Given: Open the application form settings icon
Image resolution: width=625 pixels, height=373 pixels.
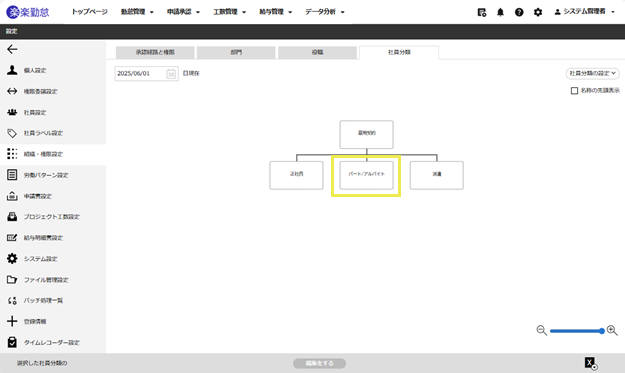Looking at the screenshot, I should (x=12, y=196).
